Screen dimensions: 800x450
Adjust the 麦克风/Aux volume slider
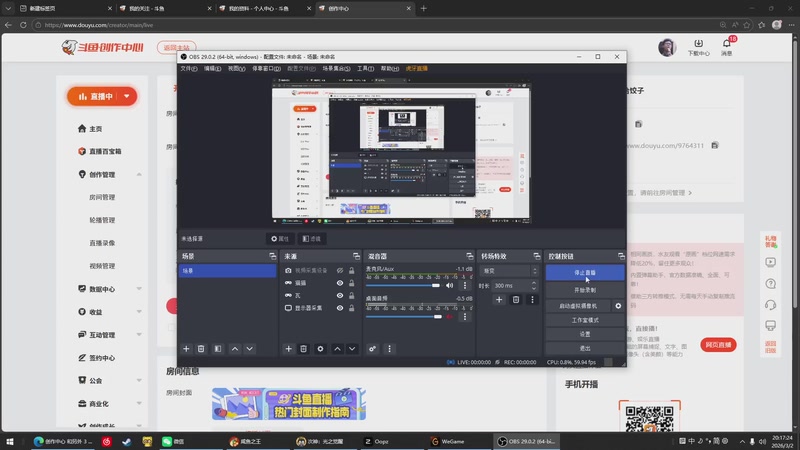click(404, 285)
